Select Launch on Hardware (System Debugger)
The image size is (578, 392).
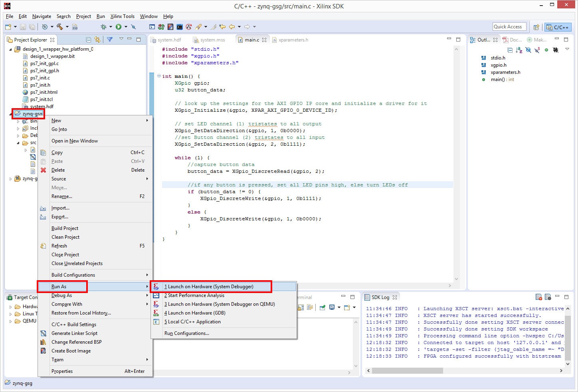[224, 287]
